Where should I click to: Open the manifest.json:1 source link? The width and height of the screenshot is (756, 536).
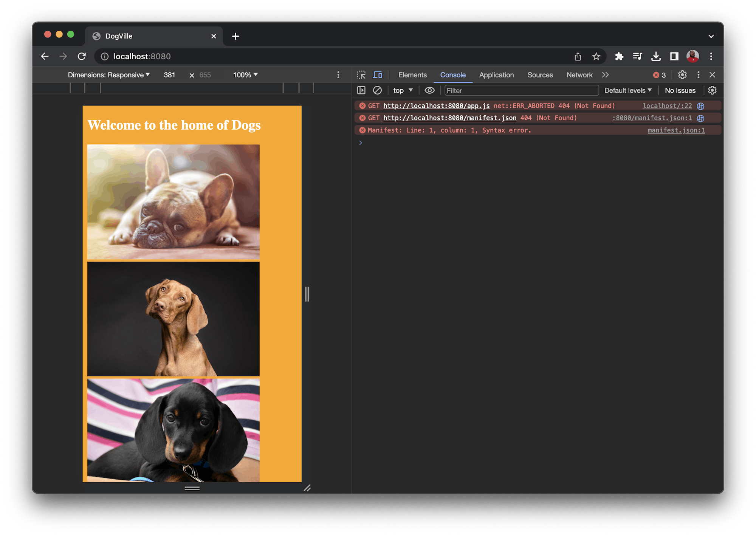click(x=676, y=130)
